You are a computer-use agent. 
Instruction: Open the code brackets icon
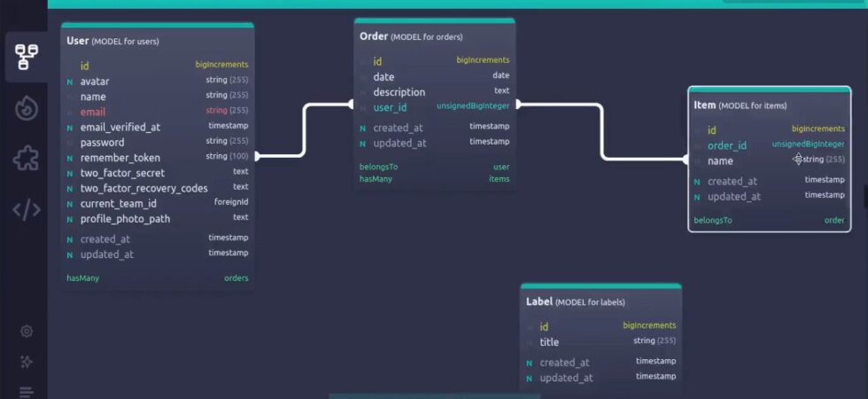[26, 210]
